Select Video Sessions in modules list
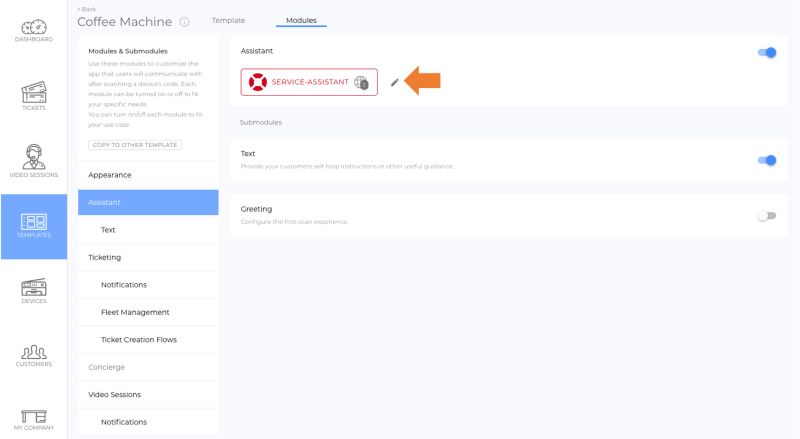The width and height of the screenshot is (800, 439). point(148,395)
